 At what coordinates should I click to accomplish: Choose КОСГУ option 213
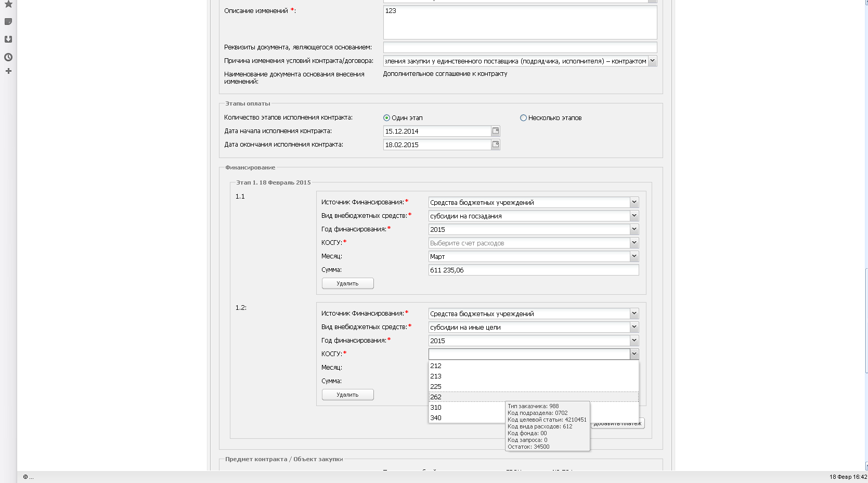[534, 376]
